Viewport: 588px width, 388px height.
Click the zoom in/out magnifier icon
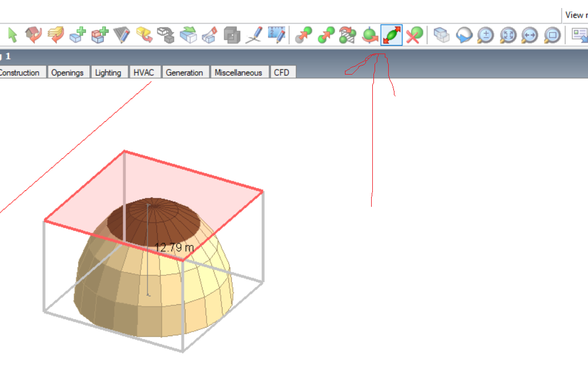pyautogui.click(x=486, y=35)
